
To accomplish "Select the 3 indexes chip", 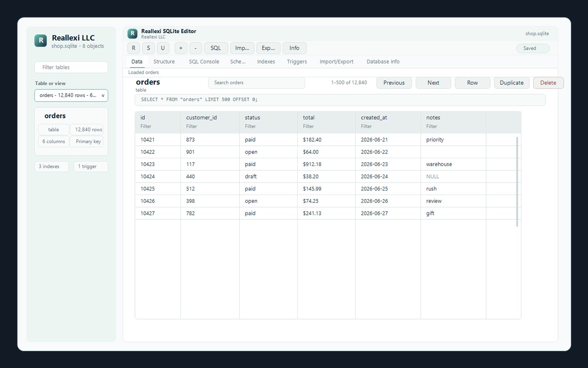I will (51, 167).
